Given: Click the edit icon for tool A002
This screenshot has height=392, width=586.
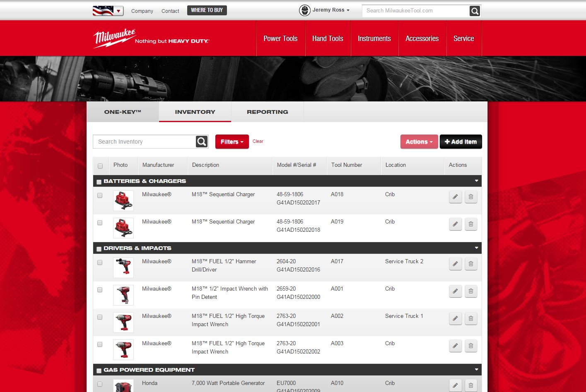Looking at the screenshot, I should 455,319.
